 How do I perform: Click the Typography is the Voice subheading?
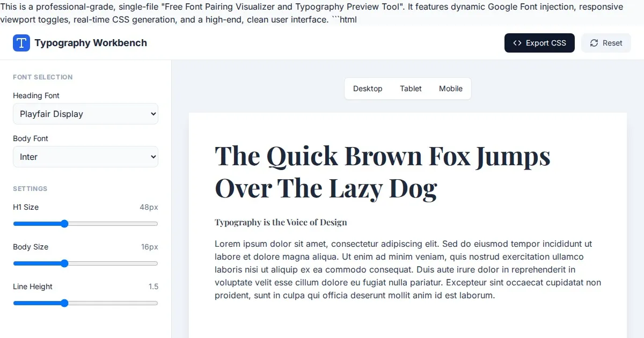[x=281, y=222]
